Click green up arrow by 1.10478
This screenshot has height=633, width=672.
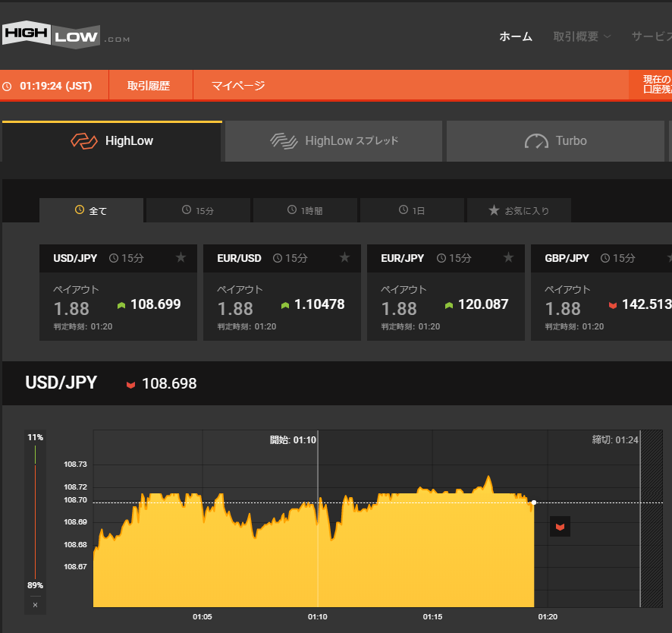pos(285,305)
